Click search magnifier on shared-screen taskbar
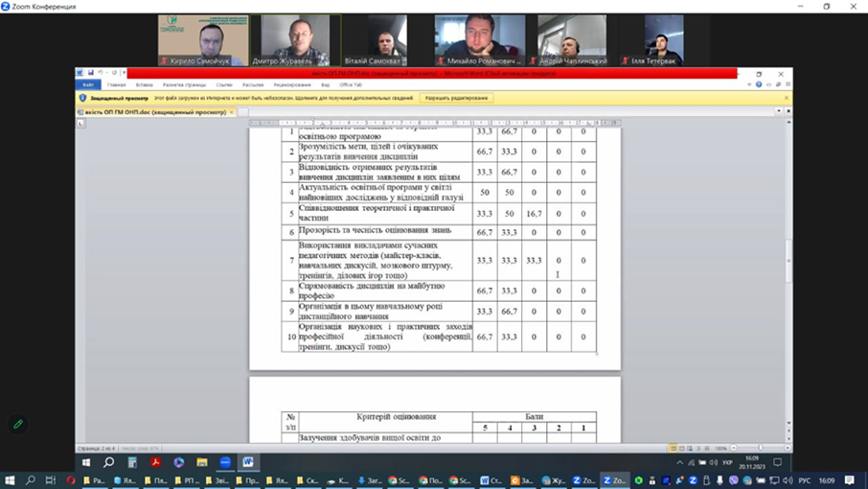868x489 pixels. [109, 462]
